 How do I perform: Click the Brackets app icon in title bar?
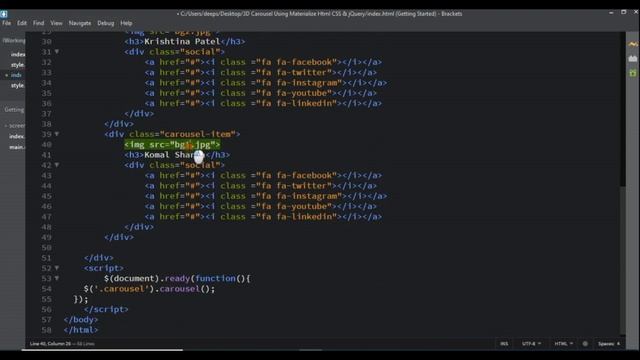4,14
